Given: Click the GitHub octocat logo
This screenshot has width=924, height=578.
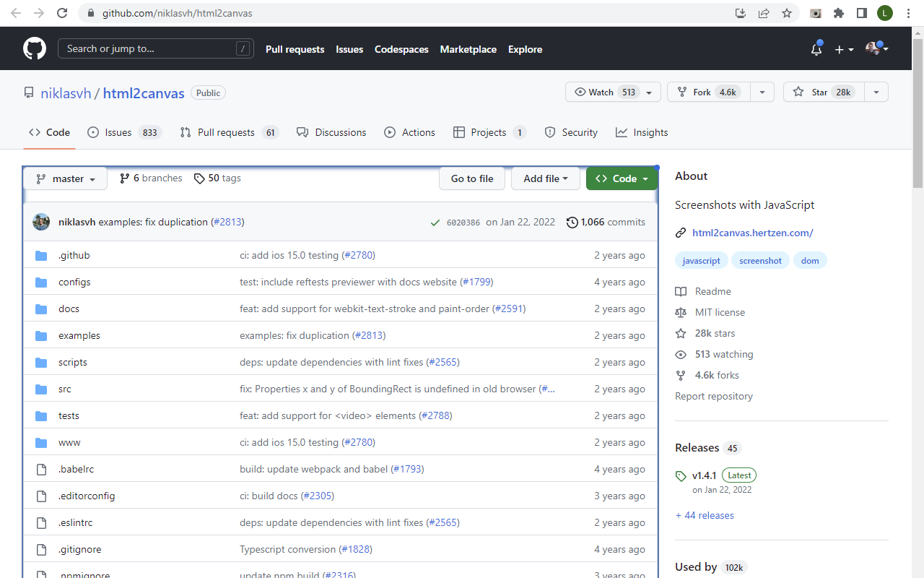Looking at the screenshot, I should pyautogui.click(x=35, y=48).
